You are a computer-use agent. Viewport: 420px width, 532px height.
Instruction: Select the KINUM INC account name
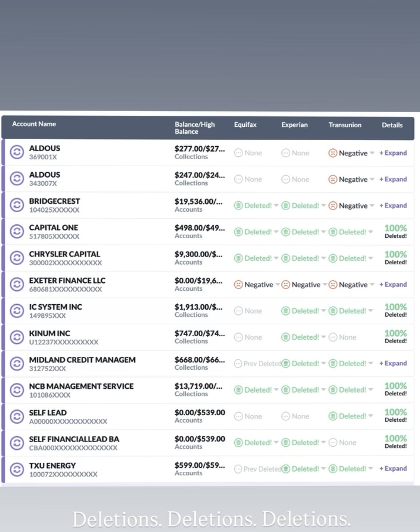(49, 333)
